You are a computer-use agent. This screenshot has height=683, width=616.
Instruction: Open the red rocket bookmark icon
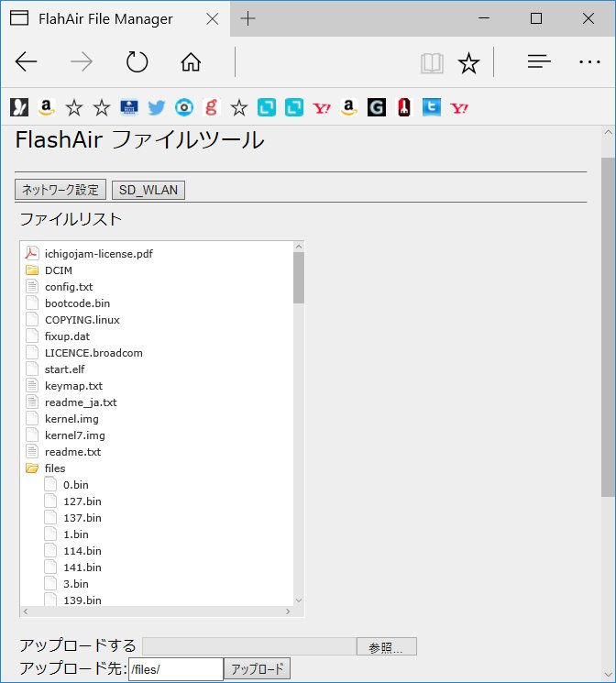pyautogui.click(x=404, y=107)
